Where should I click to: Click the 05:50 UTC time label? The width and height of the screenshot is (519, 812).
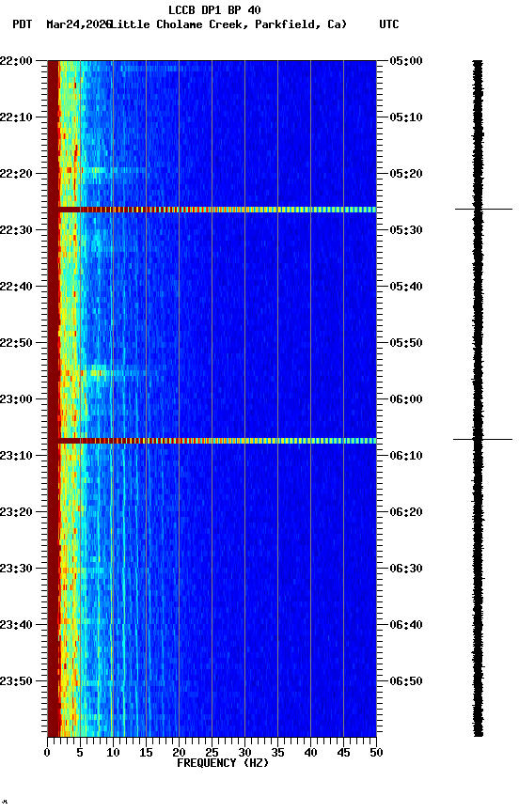point(406,343)
